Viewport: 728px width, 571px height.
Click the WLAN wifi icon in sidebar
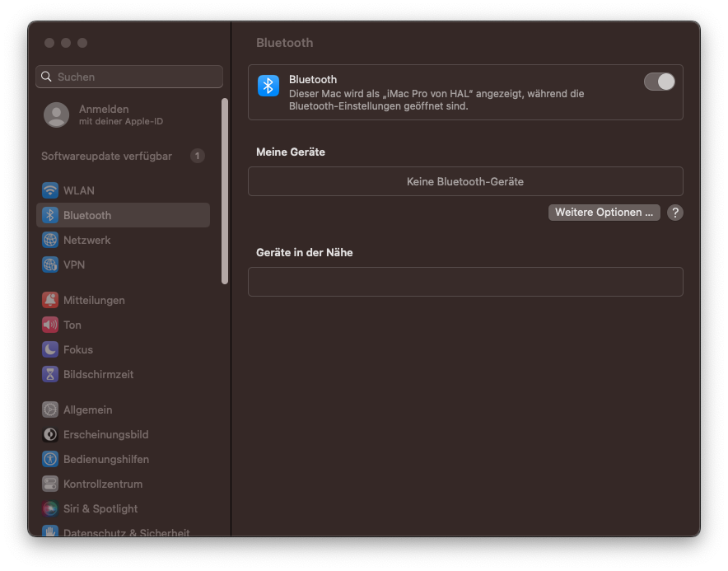tap(50, 190)
